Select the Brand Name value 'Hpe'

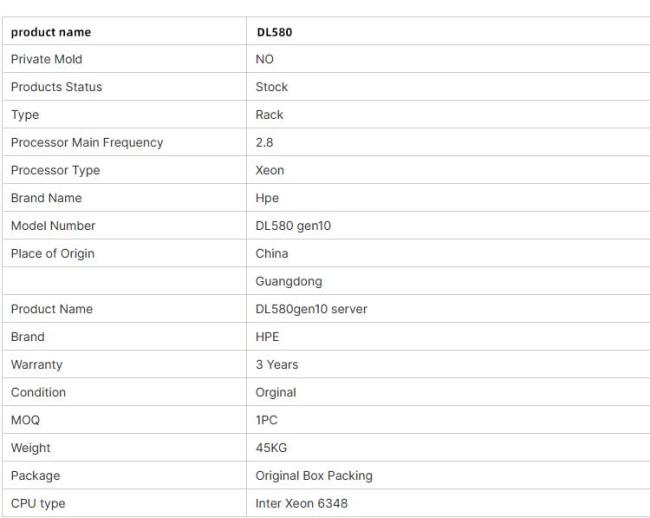click(x=267, y=198)
